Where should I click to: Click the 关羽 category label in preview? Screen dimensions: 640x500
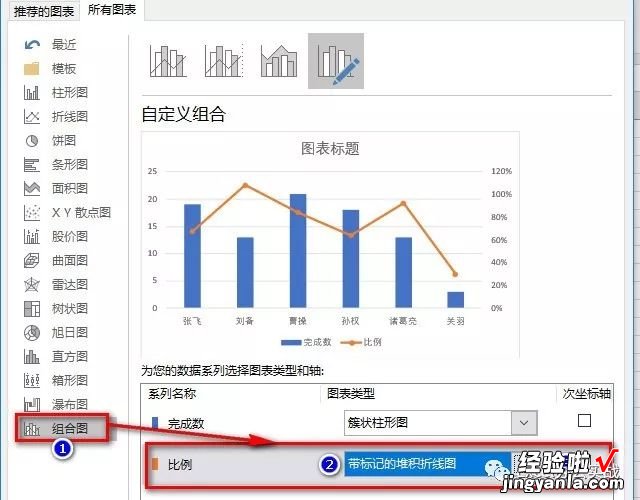[x=456, y=321]
